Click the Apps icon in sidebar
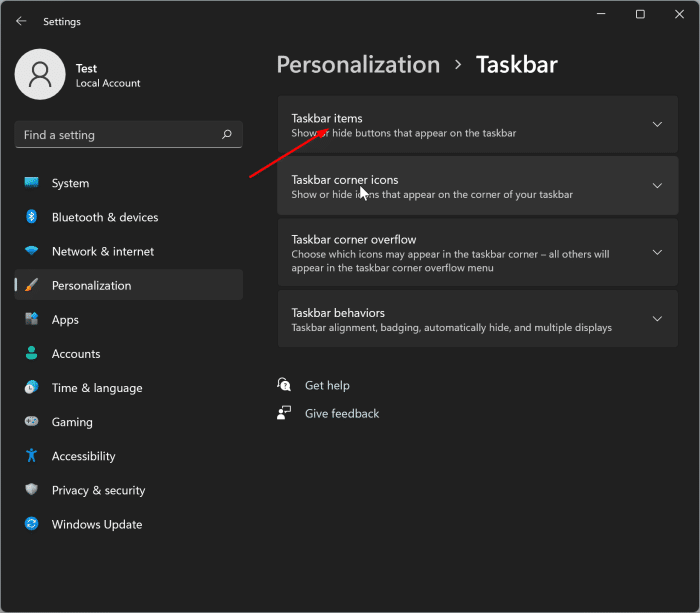The width and height of the screenshot is (700, 613). click(31, 319)
